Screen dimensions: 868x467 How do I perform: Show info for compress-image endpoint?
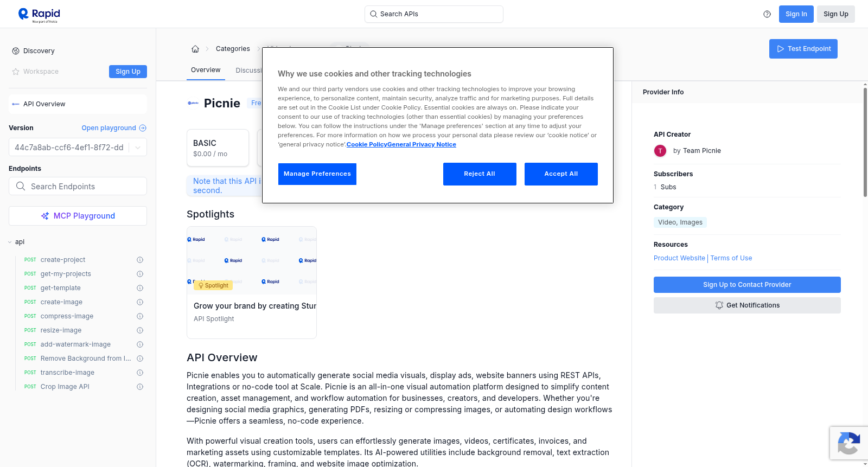pos(140,316)
